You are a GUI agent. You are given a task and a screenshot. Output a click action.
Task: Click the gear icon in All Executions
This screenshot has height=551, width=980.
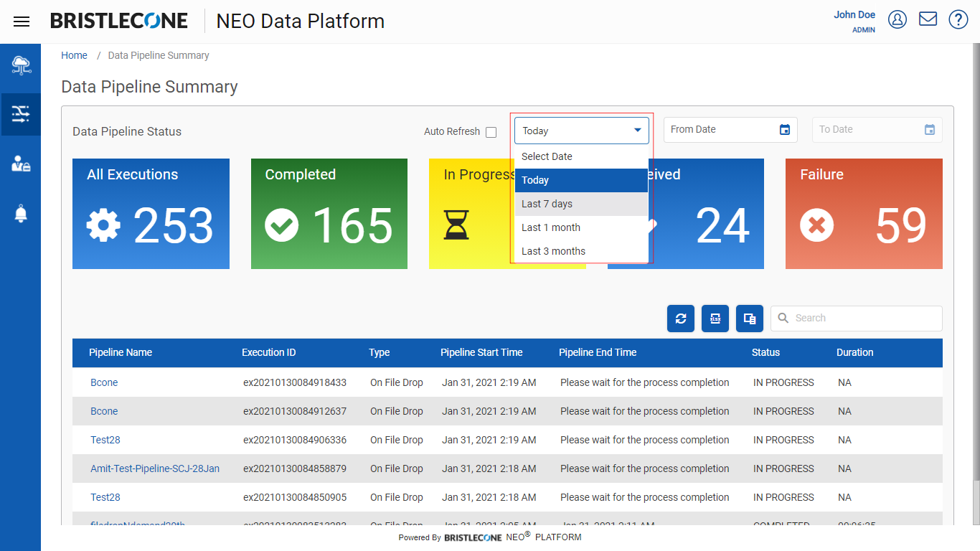104,226
